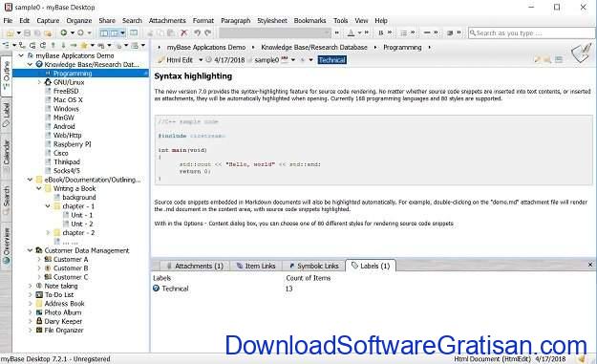The image size is (597, 364).
Task: Click the blue Technical label icon in Labels list
Action: click(156, 289)
